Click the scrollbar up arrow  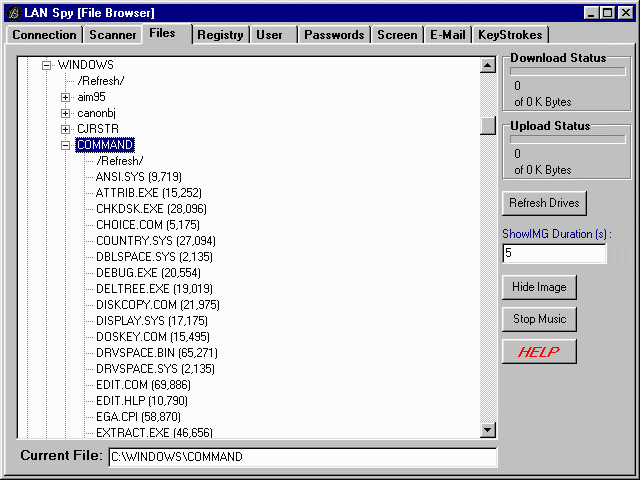click(488, 65)
